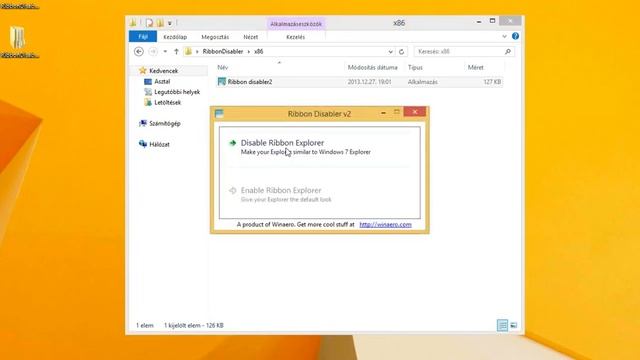Screen dimensions: 640x360
Task: Click the 1 kijelölt elem status text
Action: (x=194, y=325)
